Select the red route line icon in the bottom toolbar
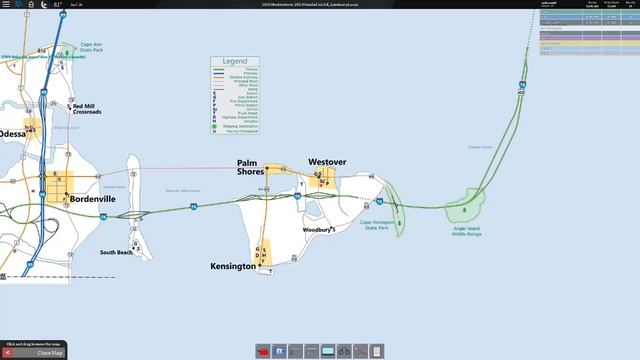The height and width of the screenshot is (360, 640). (x=360, y=351)
